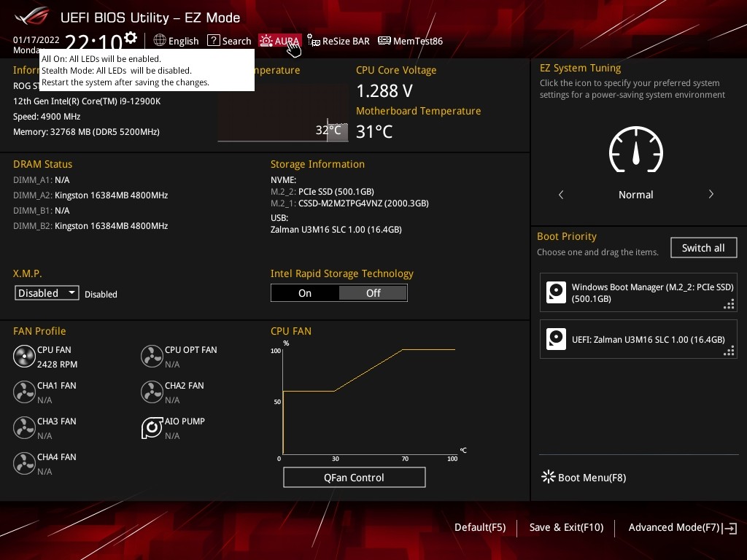Click the Speed: 4900 MHz line
The image size is (747, 560).
point(47,116)
